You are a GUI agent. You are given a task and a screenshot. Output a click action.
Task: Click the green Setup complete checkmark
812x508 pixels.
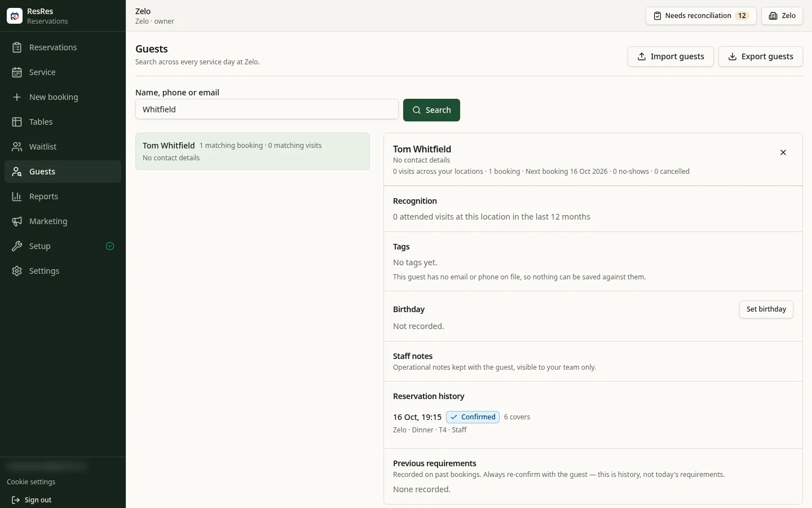click(110, 246)
